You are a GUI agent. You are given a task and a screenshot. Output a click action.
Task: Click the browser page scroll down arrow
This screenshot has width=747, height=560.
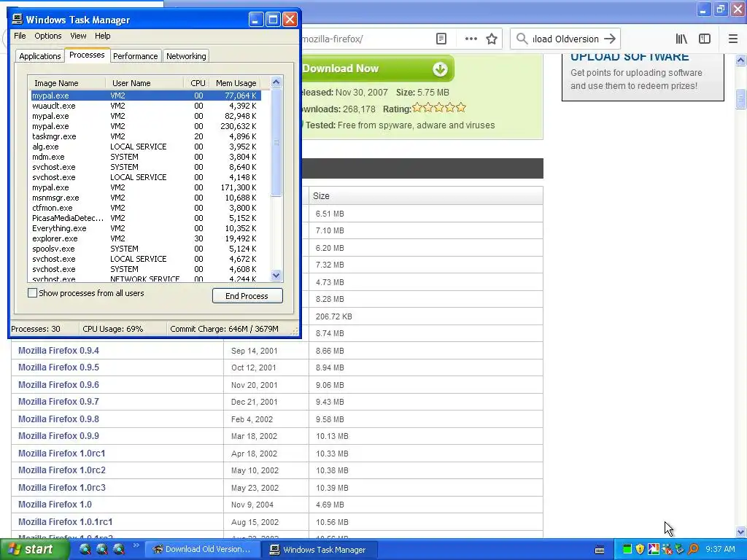tap(741, 532)
